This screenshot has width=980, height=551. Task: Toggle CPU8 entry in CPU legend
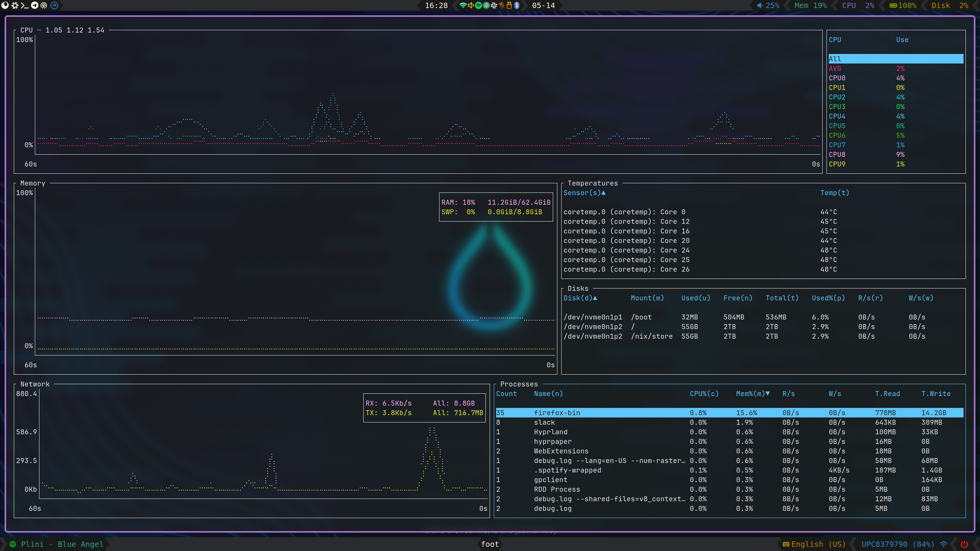click(837, 155)
